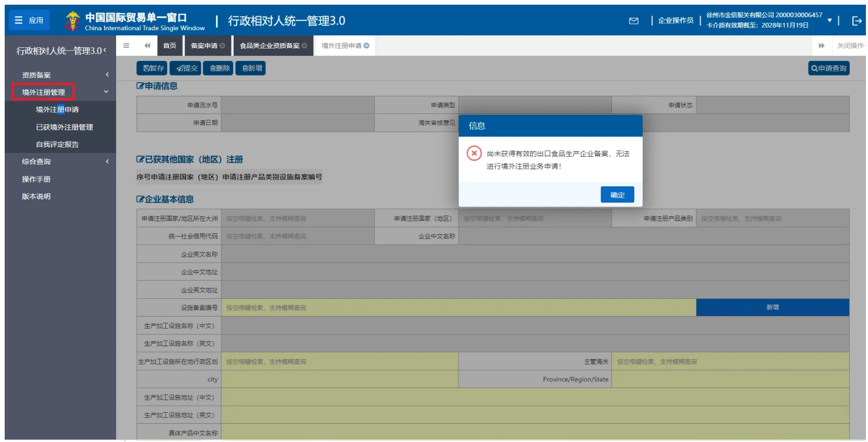Click the 设施备案编号 input field

(459, 308)
